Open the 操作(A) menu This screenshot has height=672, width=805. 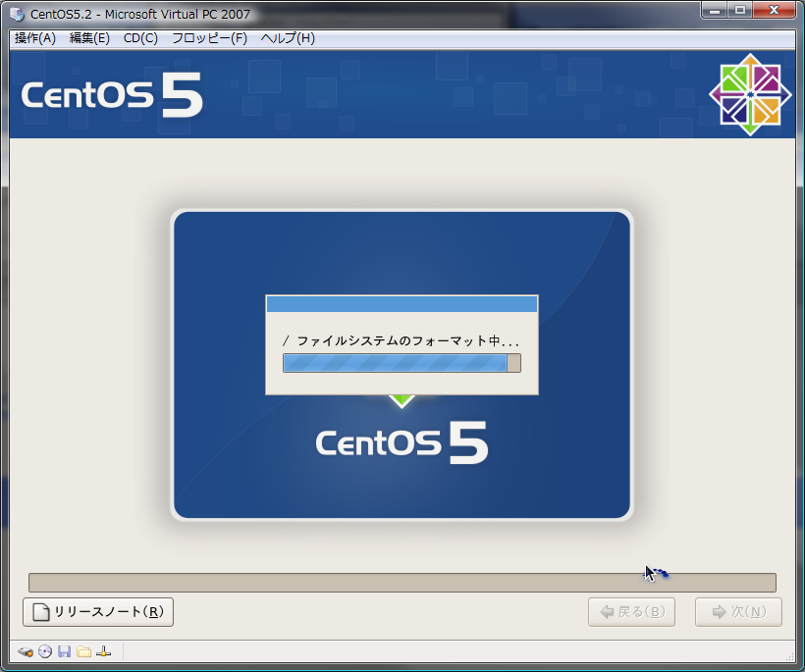pyautogui.click(x=35, y=38)
